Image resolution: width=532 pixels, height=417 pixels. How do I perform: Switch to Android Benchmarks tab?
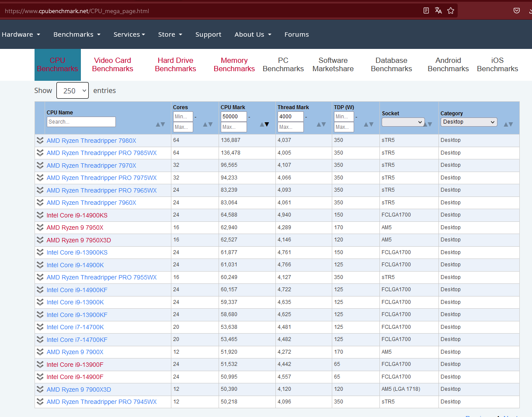448,65
